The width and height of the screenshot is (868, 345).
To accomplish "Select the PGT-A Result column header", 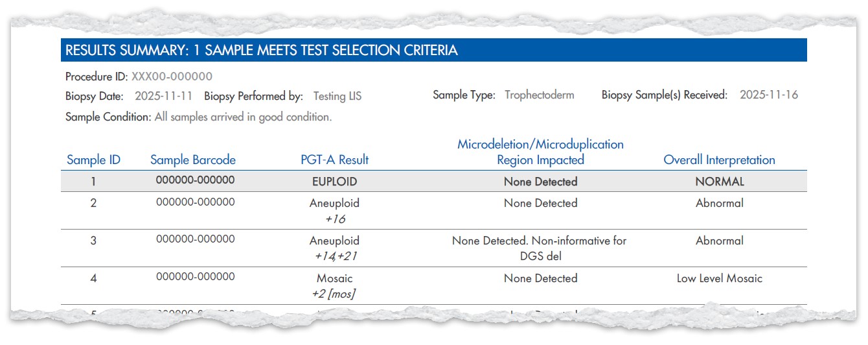I will [334, 160].
